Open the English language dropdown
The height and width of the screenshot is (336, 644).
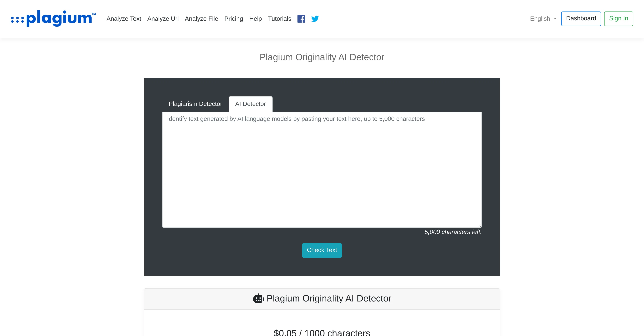tap(543, 19)
